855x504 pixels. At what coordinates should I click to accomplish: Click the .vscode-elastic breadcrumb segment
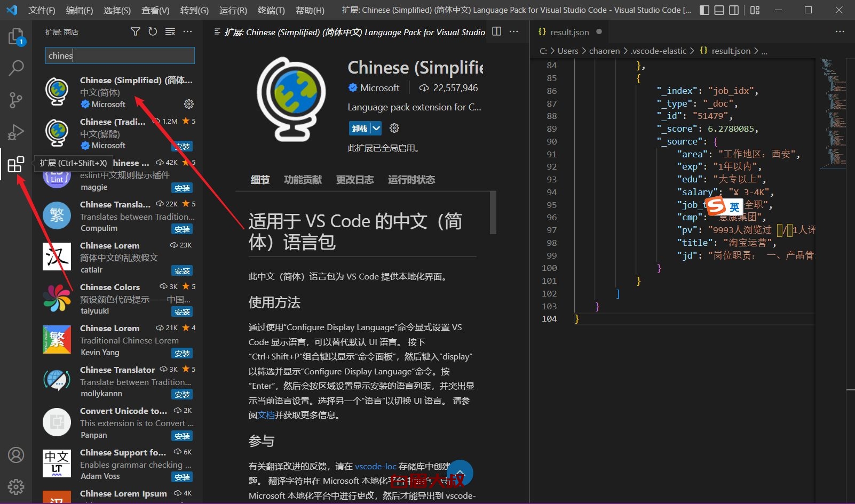click(x=659, y=51)
